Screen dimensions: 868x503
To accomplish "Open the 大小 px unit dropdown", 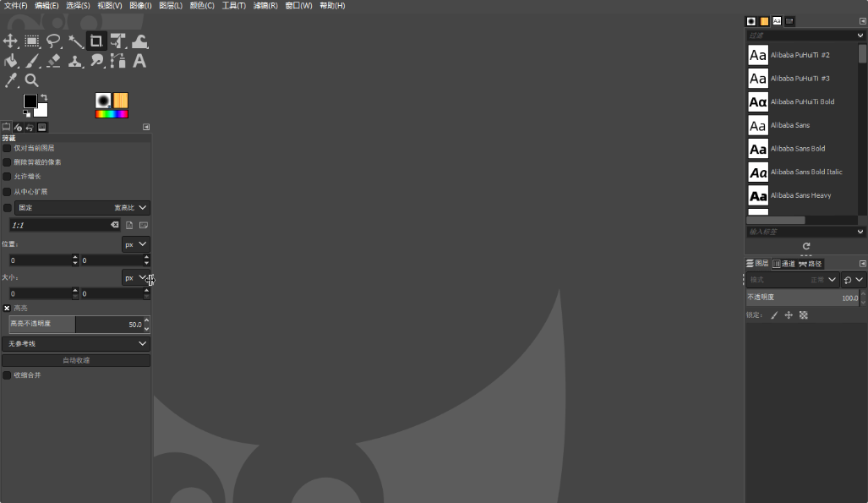I will coord(135,277).
